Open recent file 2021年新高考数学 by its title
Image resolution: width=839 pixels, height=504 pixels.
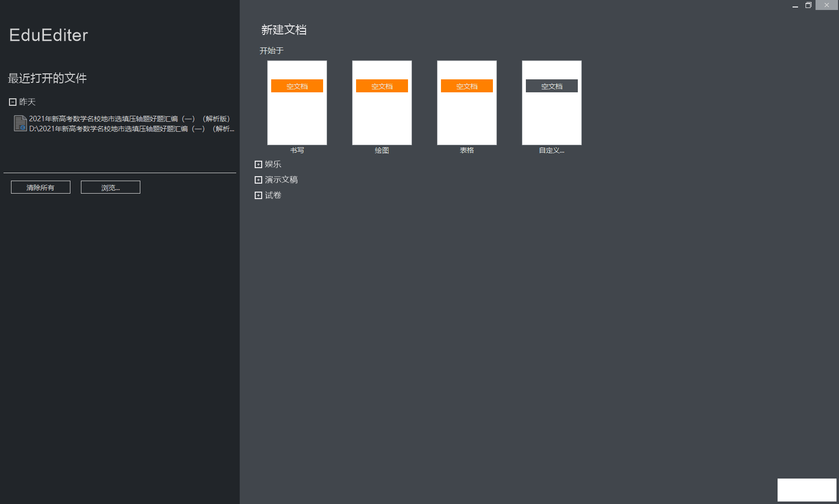click(x=129, y=119)
